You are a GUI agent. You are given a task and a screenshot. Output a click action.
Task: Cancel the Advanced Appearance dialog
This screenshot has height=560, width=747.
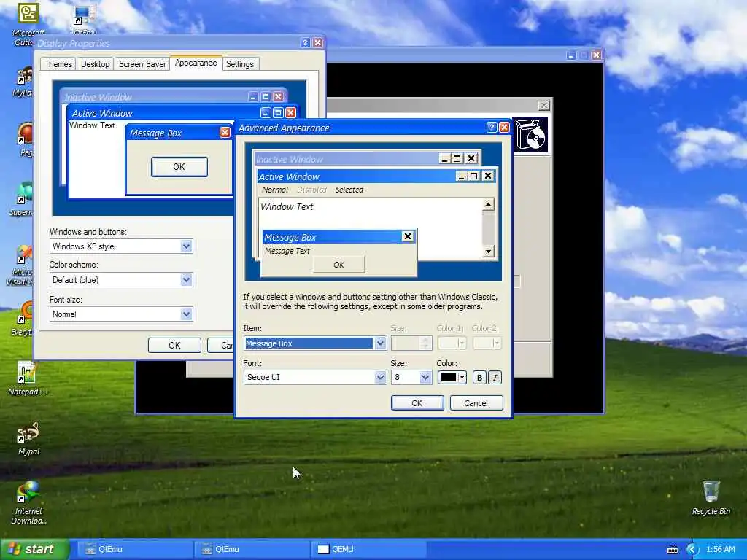click(x=476, y=402)
